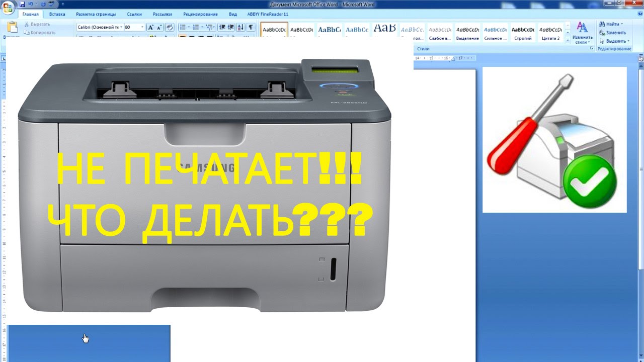This screenshot has height=362, width=644.
Task: Select the first highlighted AaBbCcDc style
Action: pos(274,31)
